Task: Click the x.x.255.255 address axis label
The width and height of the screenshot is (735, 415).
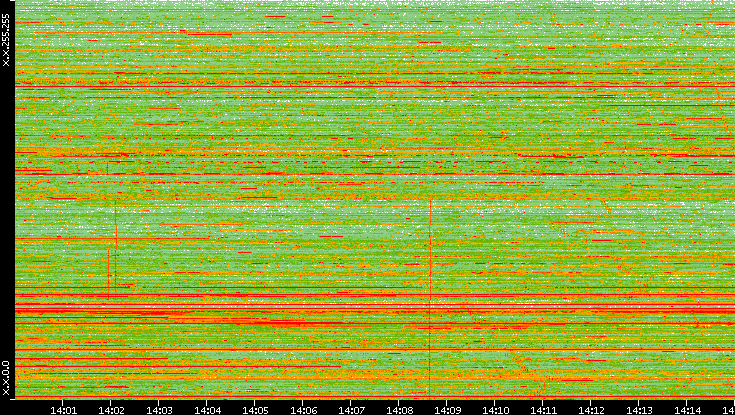Action: pyautogui.click(x=6, y=40)
